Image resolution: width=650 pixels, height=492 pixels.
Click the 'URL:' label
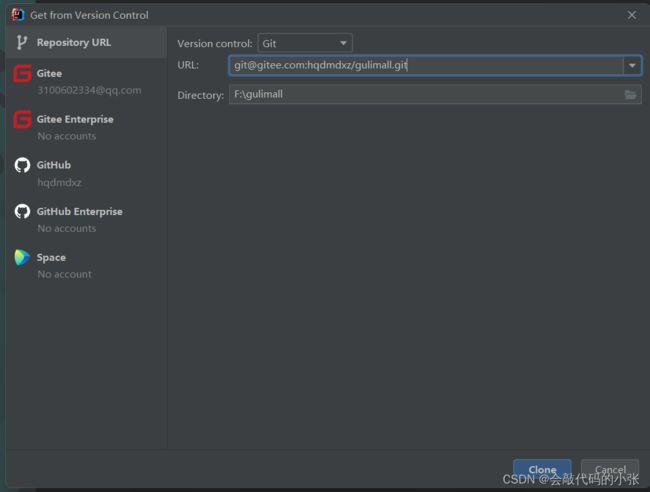(188, 65)
